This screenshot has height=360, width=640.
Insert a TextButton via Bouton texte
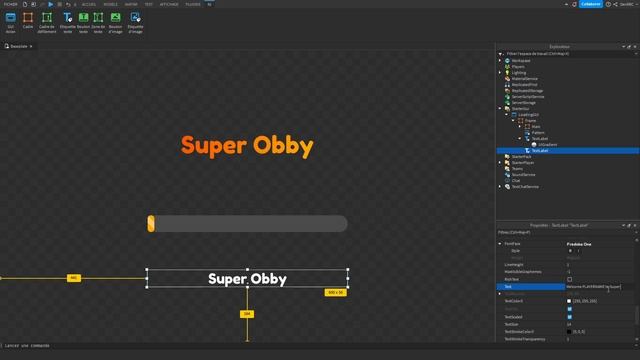[x=83, y=22]
